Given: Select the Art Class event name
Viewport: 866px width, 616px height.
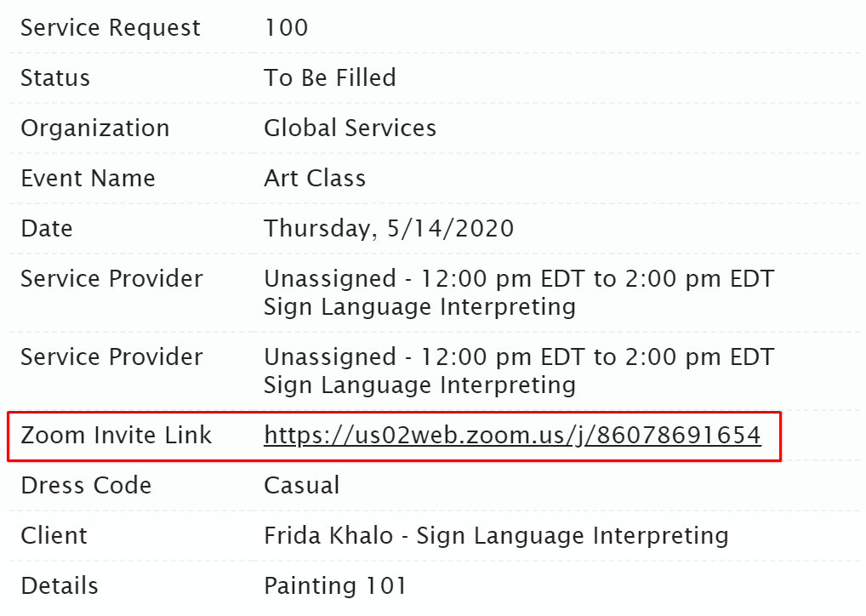Looking at the screenshot, I should (315, 179).
